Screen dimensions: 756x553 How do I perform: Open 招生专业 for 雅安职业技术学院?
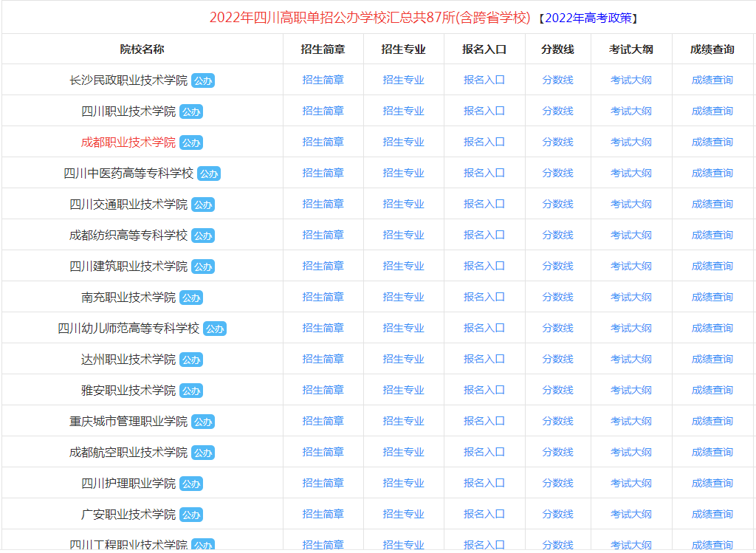(404, 390)
